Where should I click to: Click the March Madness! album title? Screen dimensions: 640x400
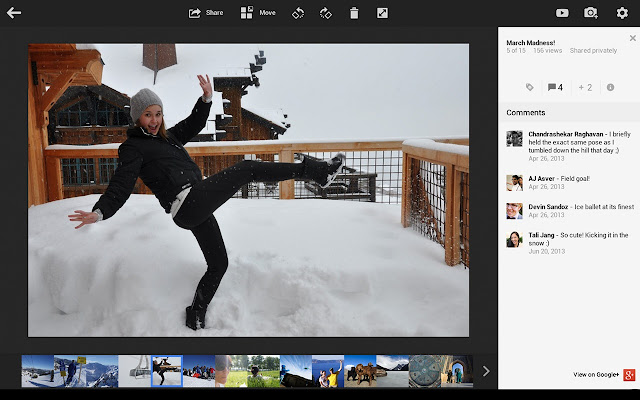(x=531, y=42)
